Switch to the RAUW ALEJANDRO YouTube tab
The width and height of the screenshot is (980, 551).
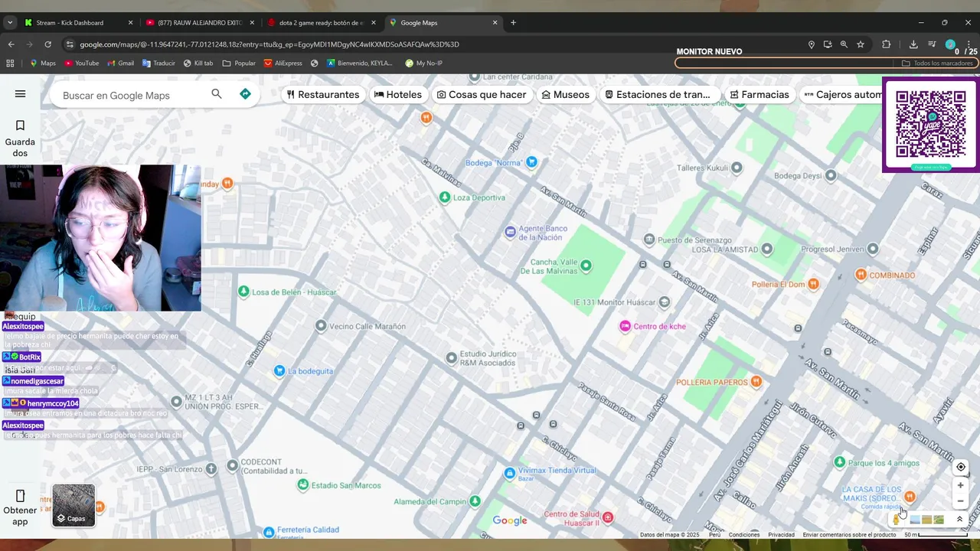point(199,23)
